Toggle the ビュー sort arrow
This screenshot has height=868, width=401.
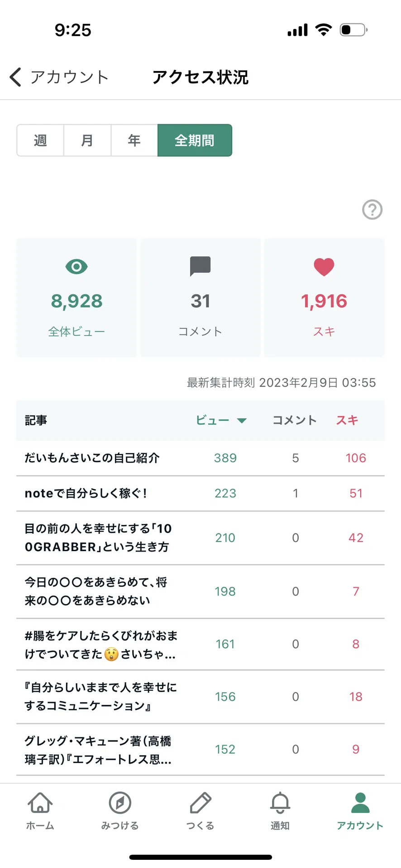click(242, 421)
